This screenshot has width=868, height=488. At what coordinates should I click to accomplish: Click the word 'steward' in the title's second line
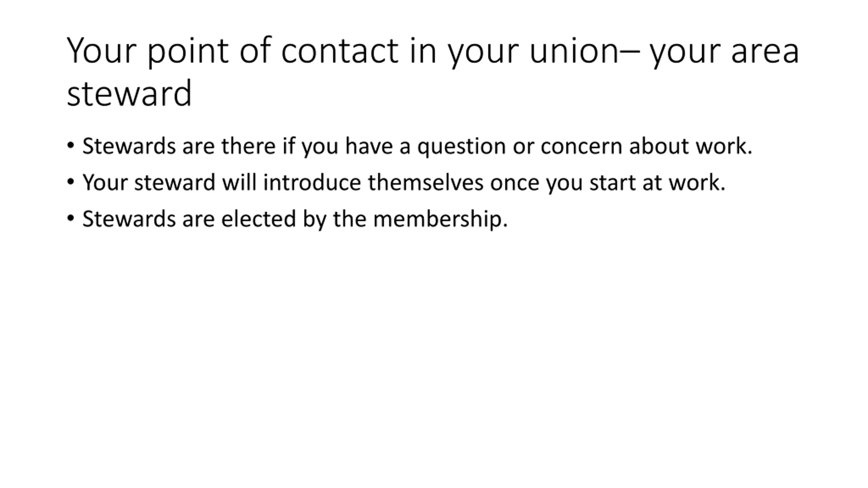[x=130, y=93]
